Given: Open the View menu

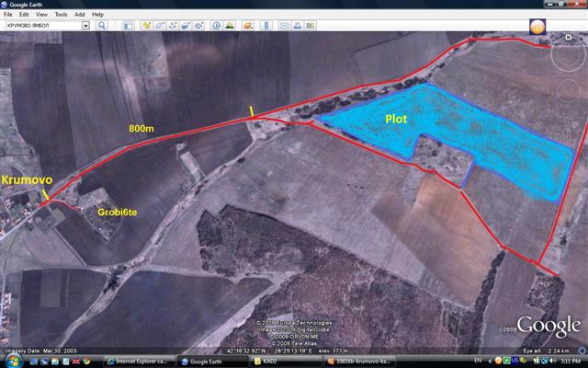Looking at the screenshot, I should coord(41,15).
